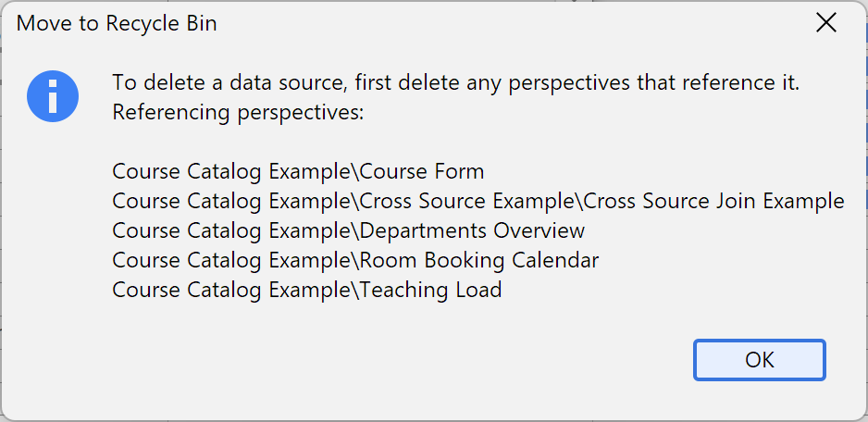
Task: Click blank dialog area left of OK
Action: [x=416, y=360]
